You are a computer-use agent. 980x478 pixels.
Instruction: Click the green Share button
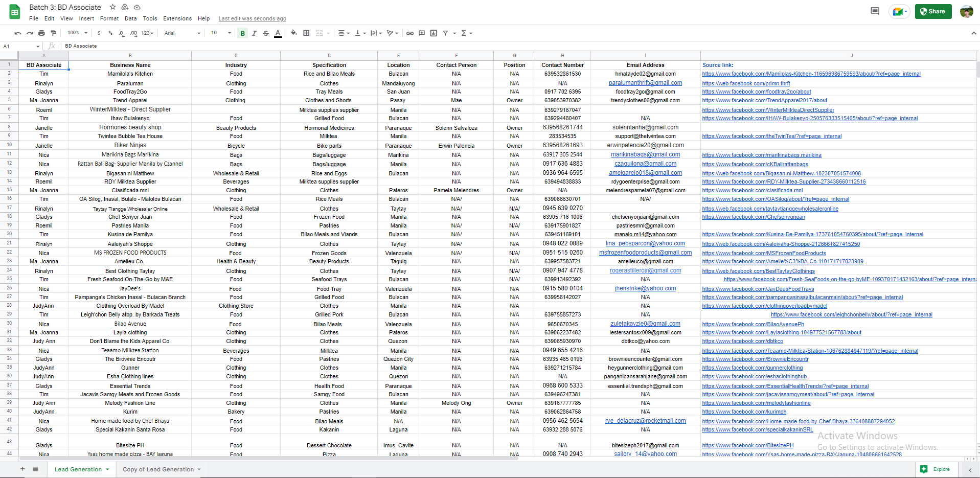933,11
